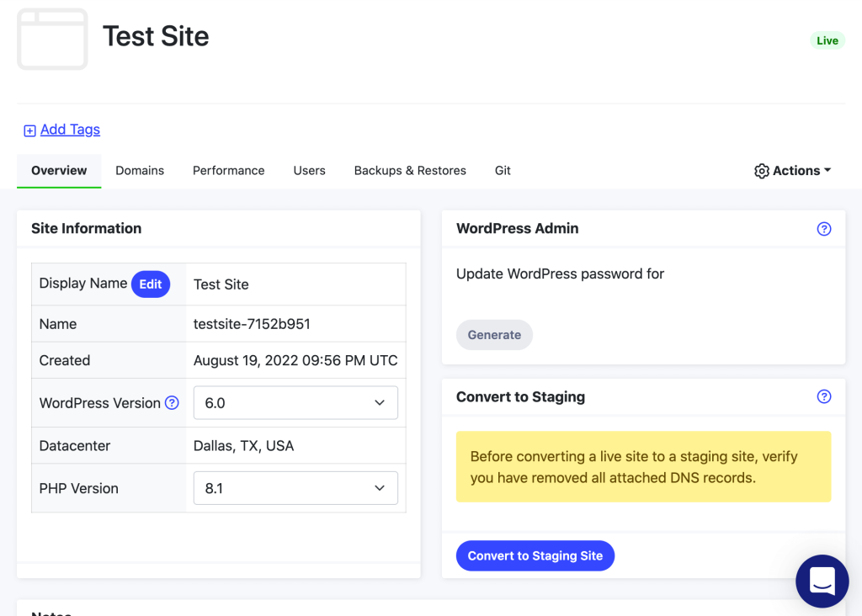This screenshot has width=862, height=616.
Task: Click the site name testsite-7152b951
Action: click(252, 324)
